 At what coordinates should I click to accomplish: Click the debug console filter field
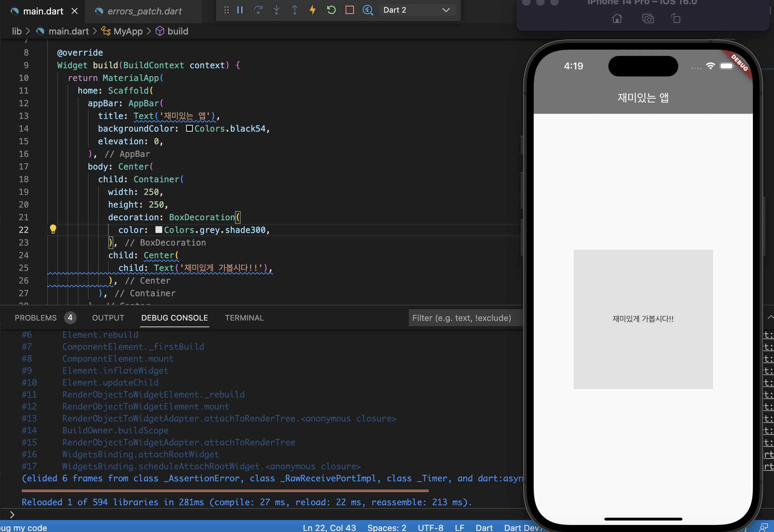464,318
